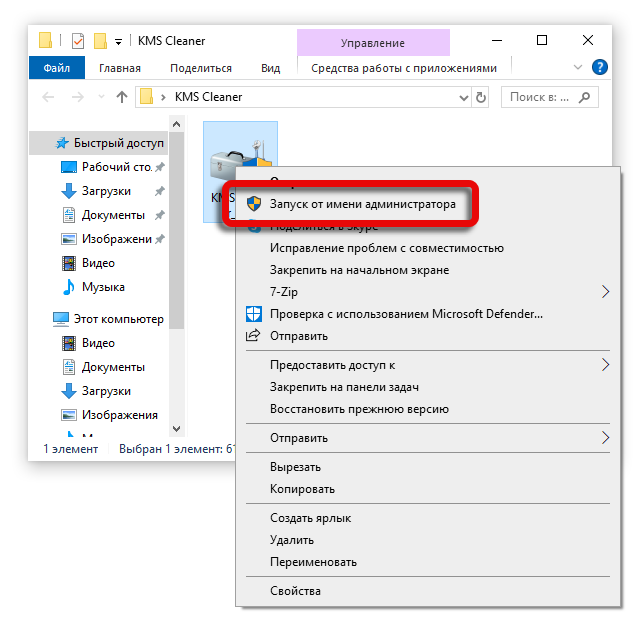Image resolution: width=634 pixels, height=618 pixels.
Task: Click navigation pane scrollbar up arrow
Action: coord(176,124)
